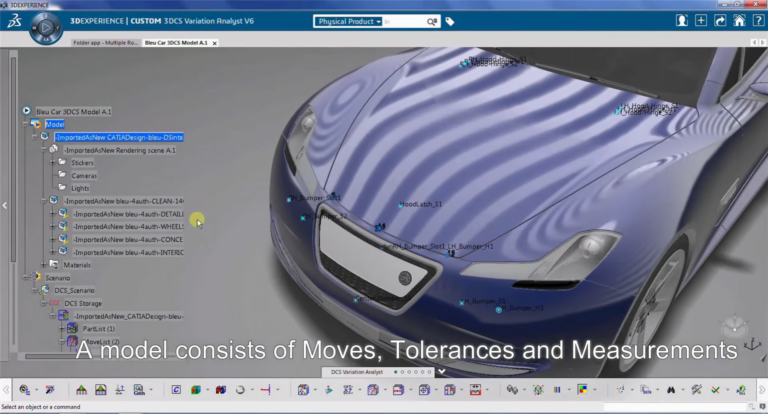Click the wand icon in bottom toolbar

click(50, 390)
